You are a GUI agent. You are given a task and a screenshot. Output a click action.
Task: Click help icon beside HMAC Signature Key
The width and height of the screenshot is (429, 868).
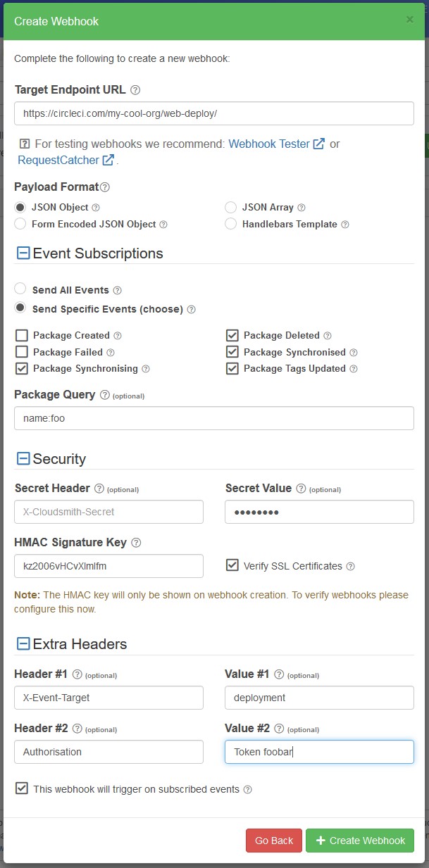(136, 543)
